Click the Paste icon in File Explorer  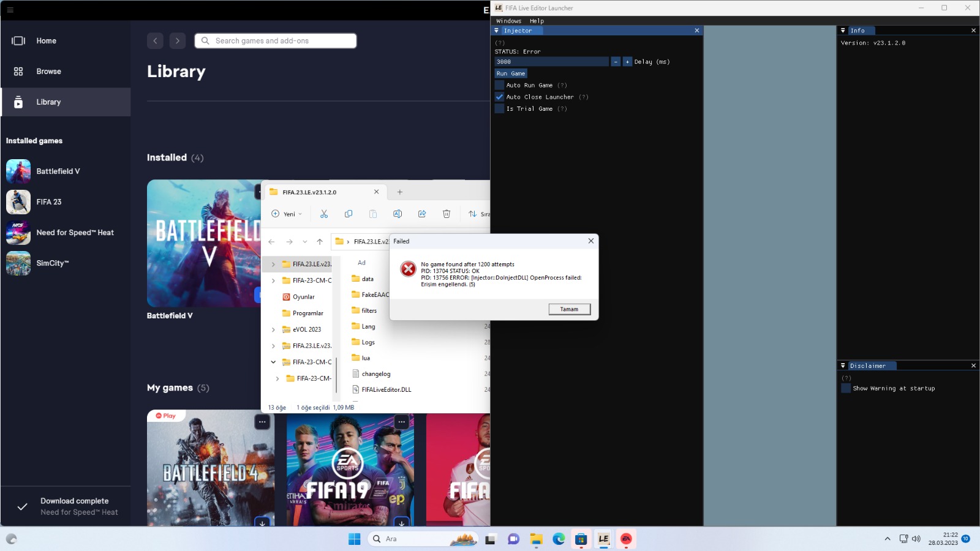click(x=373, y=214)
